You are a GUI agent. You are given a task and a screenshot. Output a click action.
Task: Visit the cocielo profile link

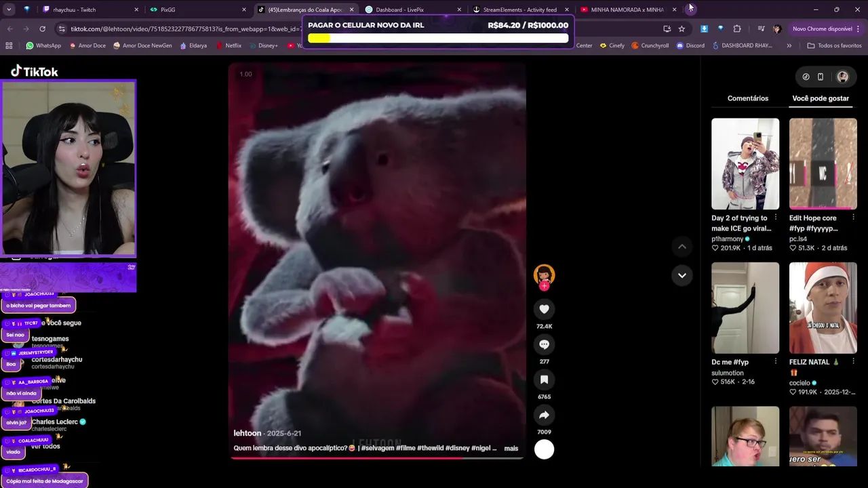pos(800,383)
